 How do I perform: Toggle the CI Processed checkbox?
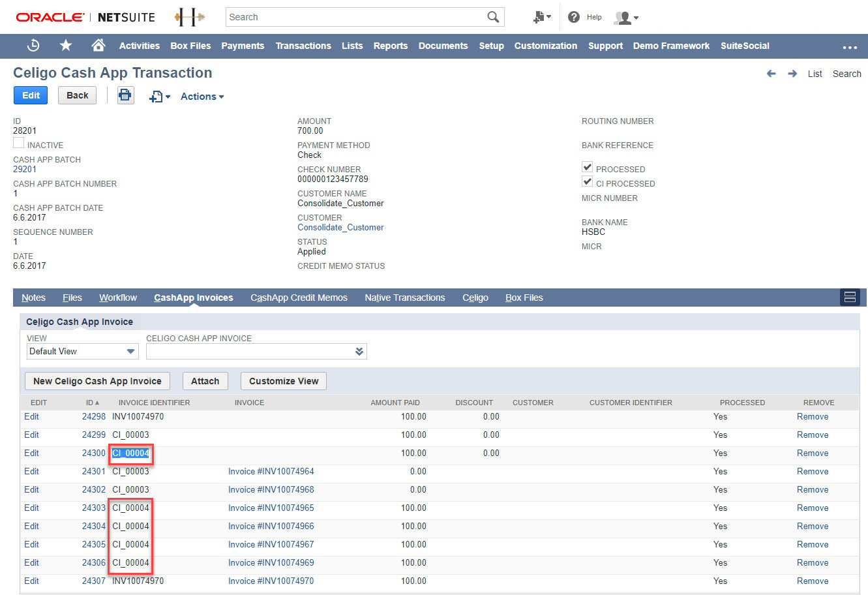pyautogui.click(x=587, y=181)
